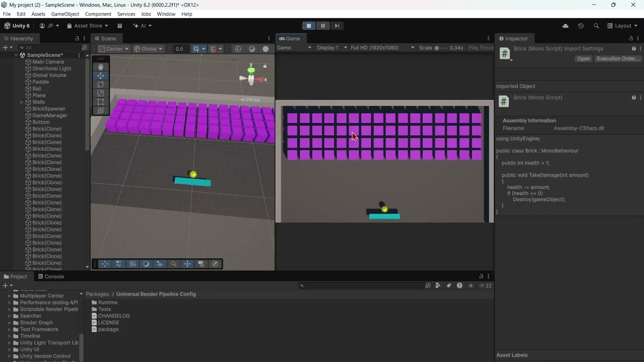Open the GameObject menu
644x362 pixels.
[65, 14]
